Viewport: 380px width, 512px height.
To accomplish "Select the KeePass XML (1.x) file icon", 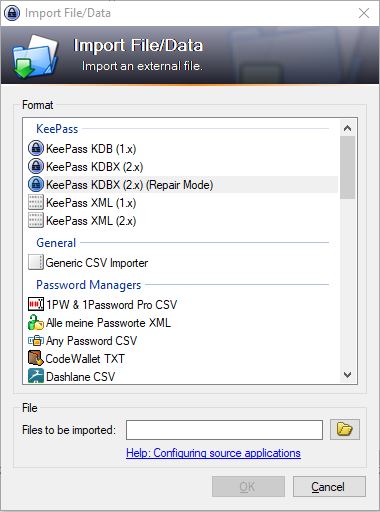I will (36, 202).
